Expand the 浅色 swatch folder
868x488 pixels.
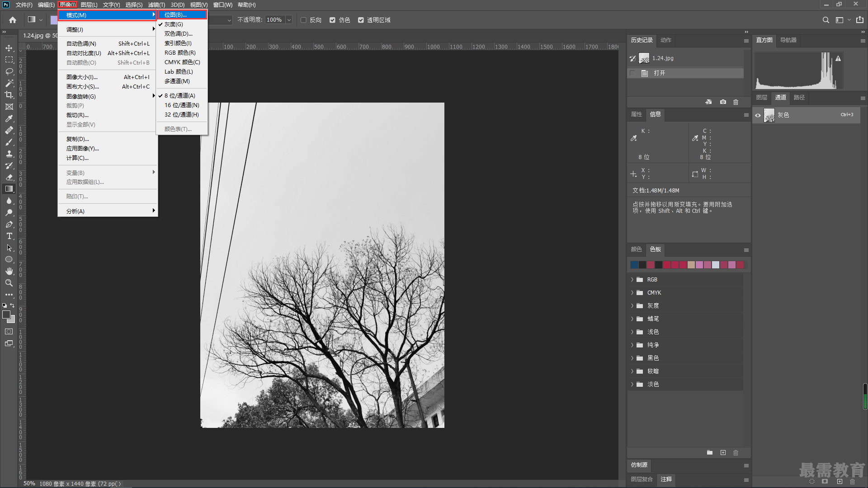(632, 332)
